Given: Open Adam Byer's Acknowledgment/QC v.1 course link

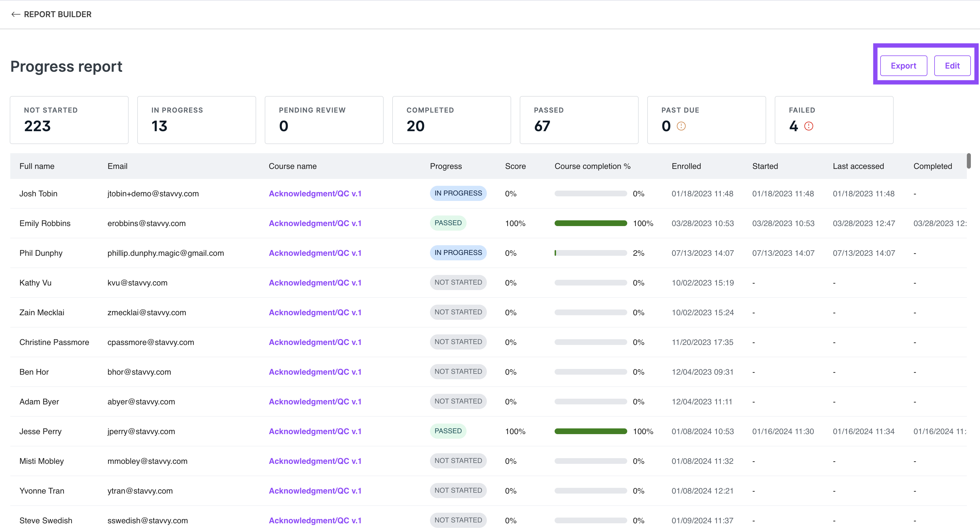Looking at the screenshot, I should click(315, 401).
